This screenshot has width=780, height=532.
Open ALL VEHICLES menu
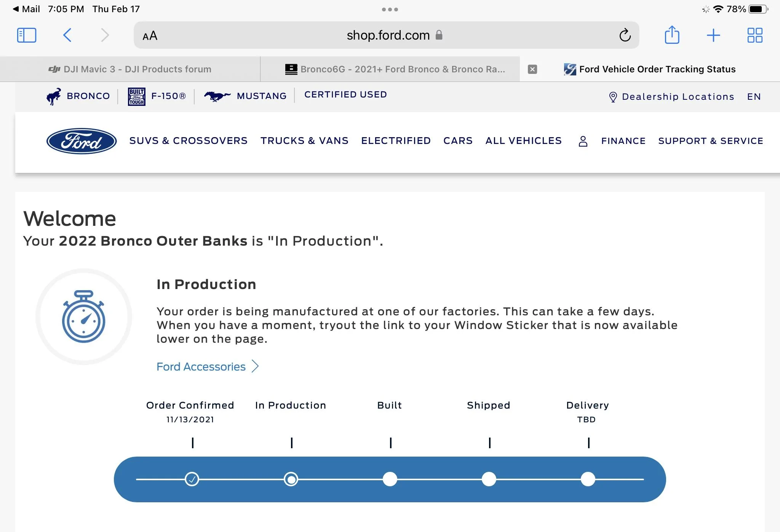tap(523, 141)
